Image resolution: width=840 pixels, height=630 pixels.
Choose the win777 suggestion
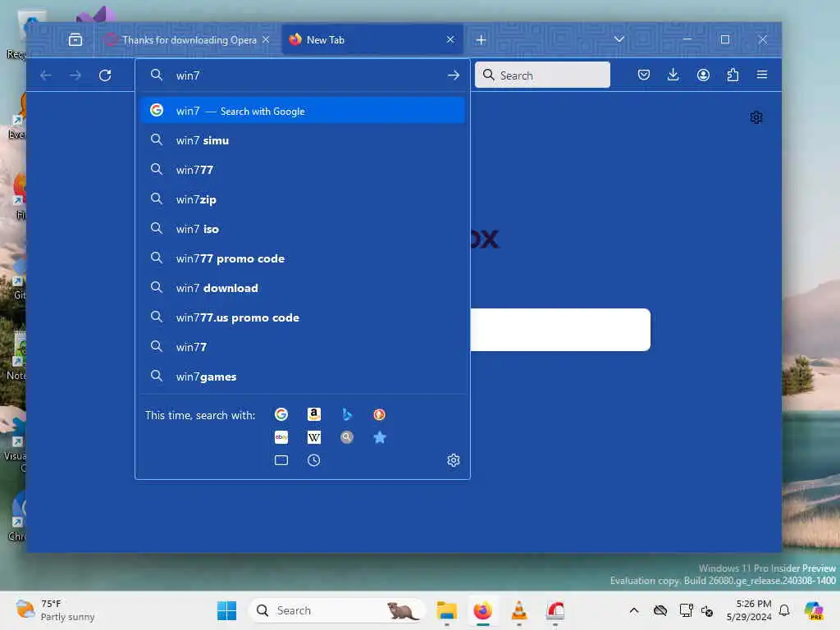[x=303, y=170]
